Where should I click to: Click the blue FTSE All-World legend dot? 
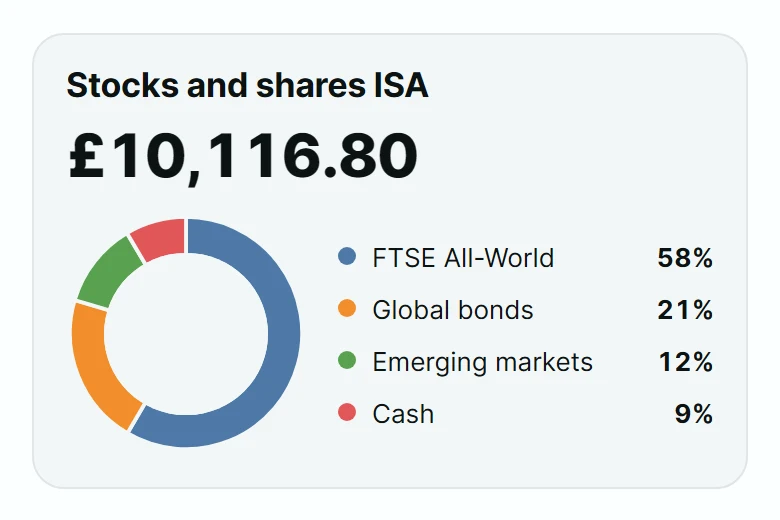[347, 257]
